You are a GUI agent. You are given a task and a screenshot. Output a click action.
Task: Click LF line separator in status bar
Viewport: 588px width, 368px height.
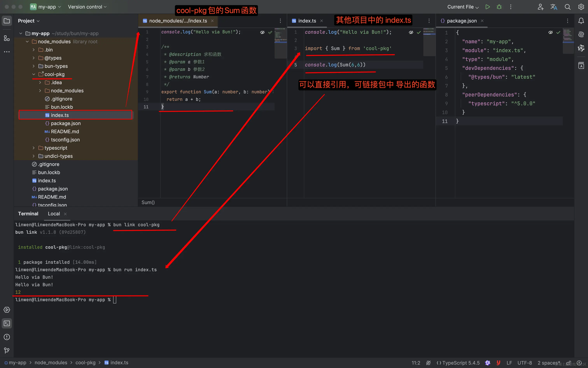coord(509,363)
